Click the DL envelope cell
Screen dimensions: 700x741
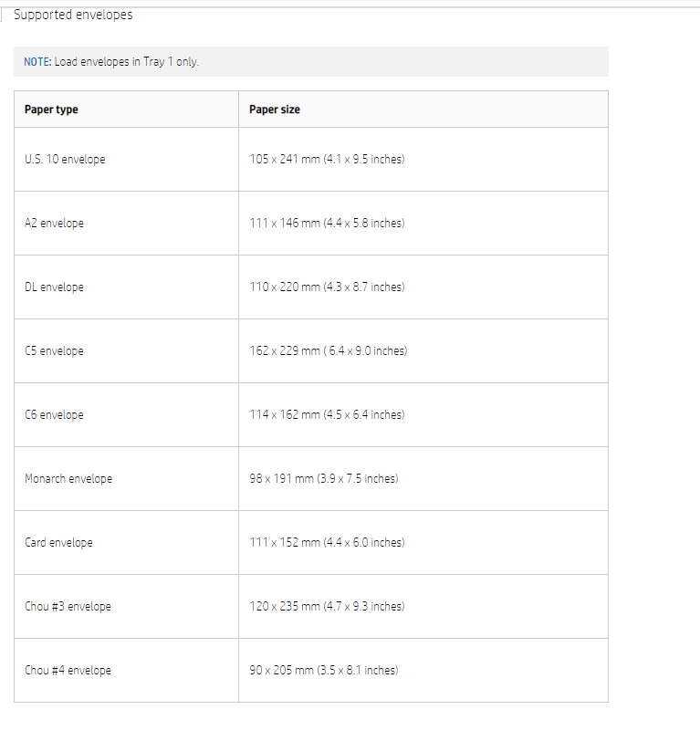click(54, 287)
